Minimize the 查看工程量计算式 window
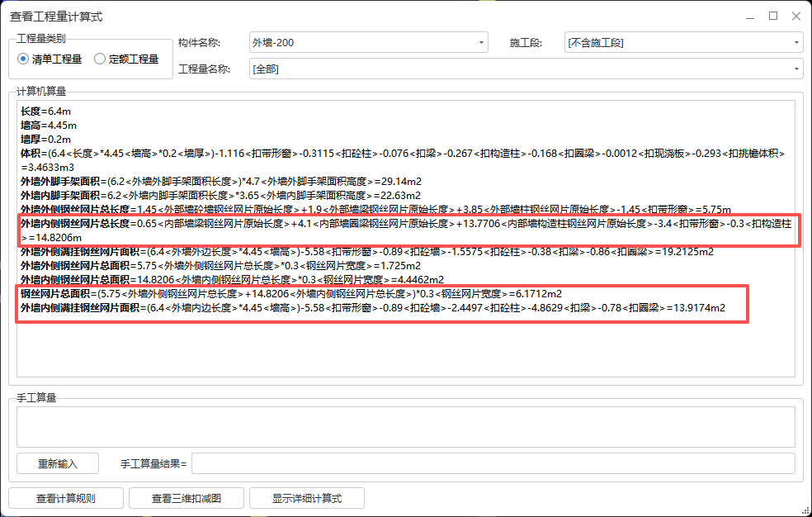 (x=749, y=16)
